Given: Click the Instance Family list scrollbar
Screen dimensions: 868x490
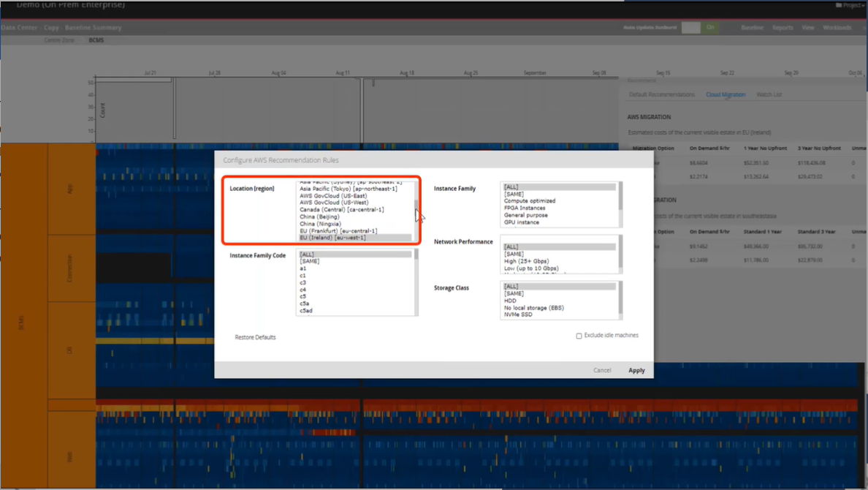Looking at the screenshot, I should pos(620,205).
